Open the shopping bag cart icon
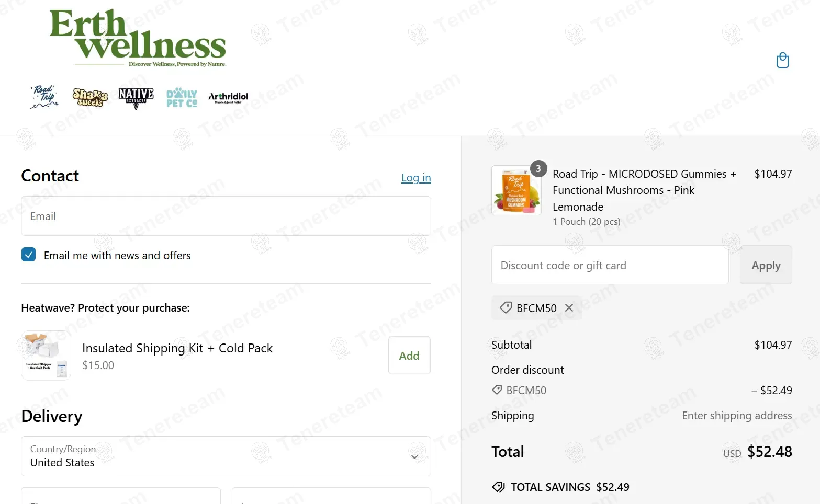This screenshot has width=820, height=504. pyautogui.click(x=782, y=61)
